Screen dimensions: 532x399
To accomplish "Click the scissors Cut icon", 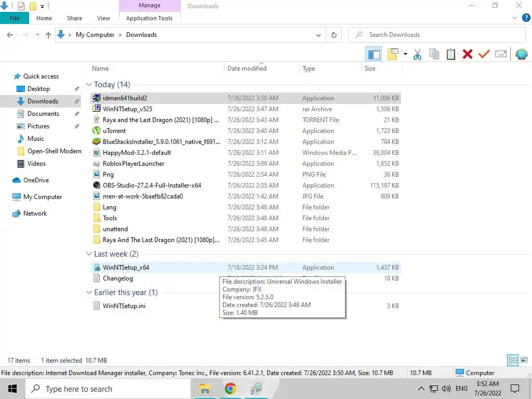I will [x=417, y=54].
